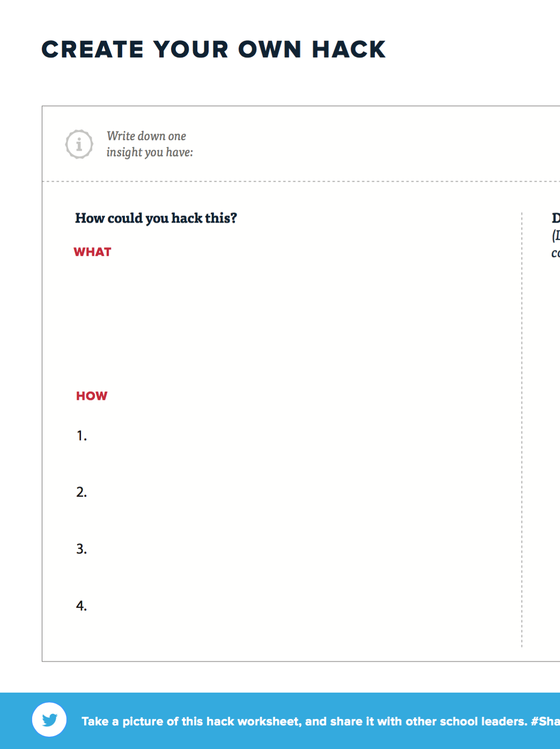Image resolution: width=560 pixels, height=749 pixels.
Task: Click the number 2 list item
Action: [x=82, y=492]
